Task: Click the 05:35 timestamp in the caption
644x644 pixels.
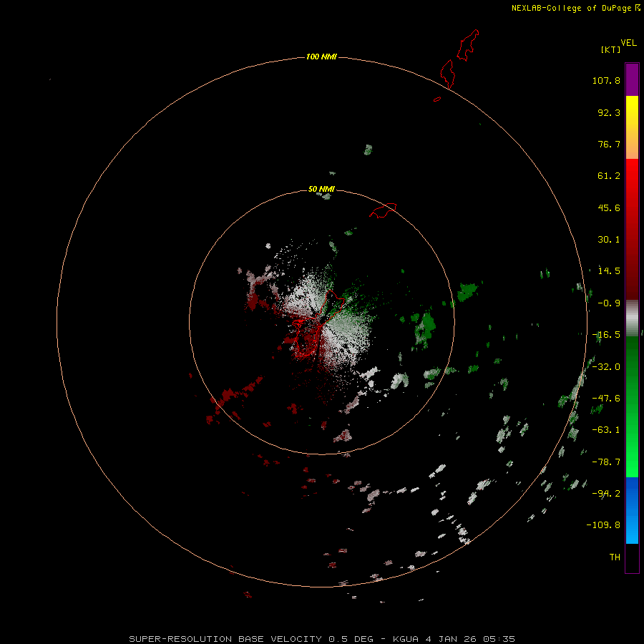Action: coord(499,639)
